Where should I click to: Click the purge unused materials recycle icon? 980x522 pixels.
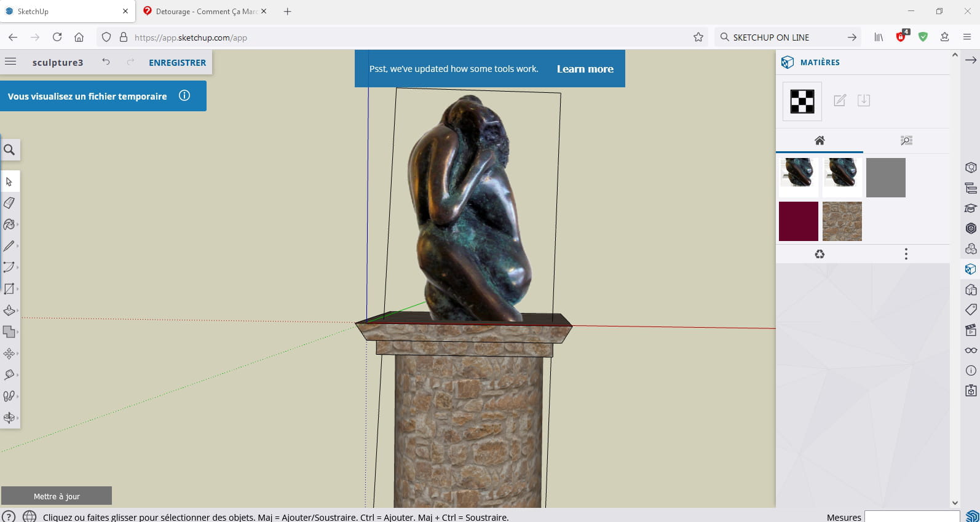(820, 254)
